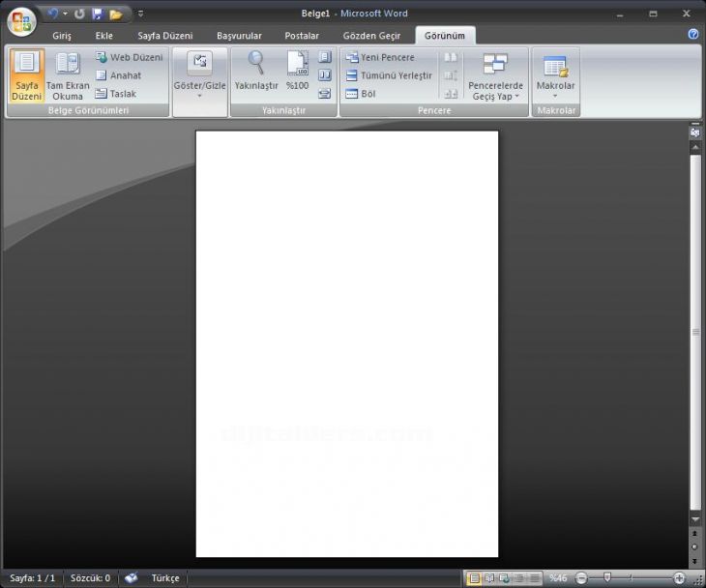The width and height of the screenshot is (706, 588).
Task: Select Full Screen Reading icon in the status bar
Action: click(489, 578)
